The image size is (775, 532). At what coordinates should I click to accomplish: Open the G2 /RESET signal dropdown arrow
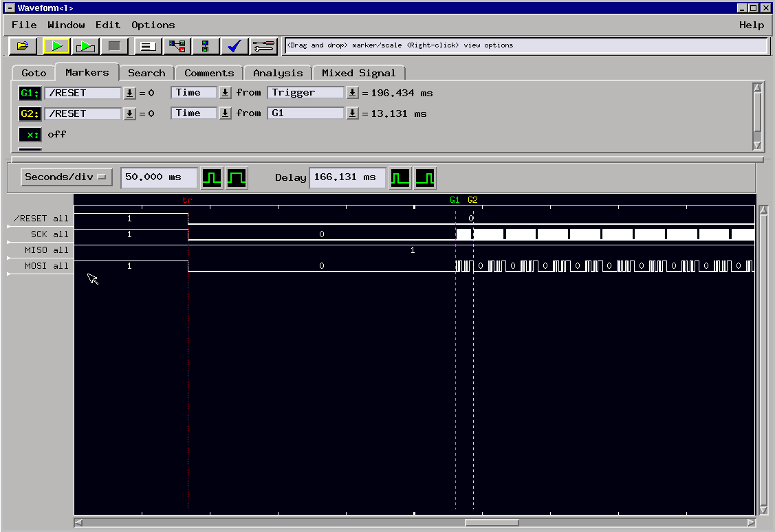(129, 113)
